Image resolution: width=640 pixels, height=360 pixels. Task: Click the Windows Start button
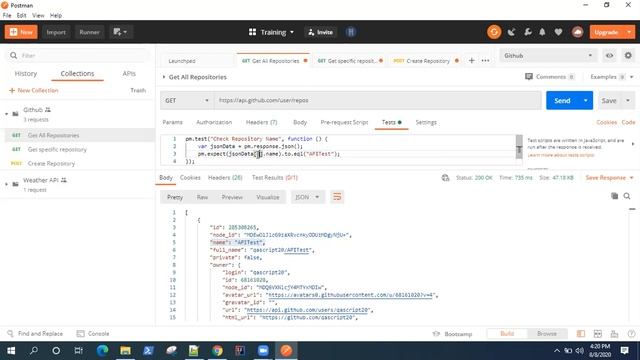(11, 351)
